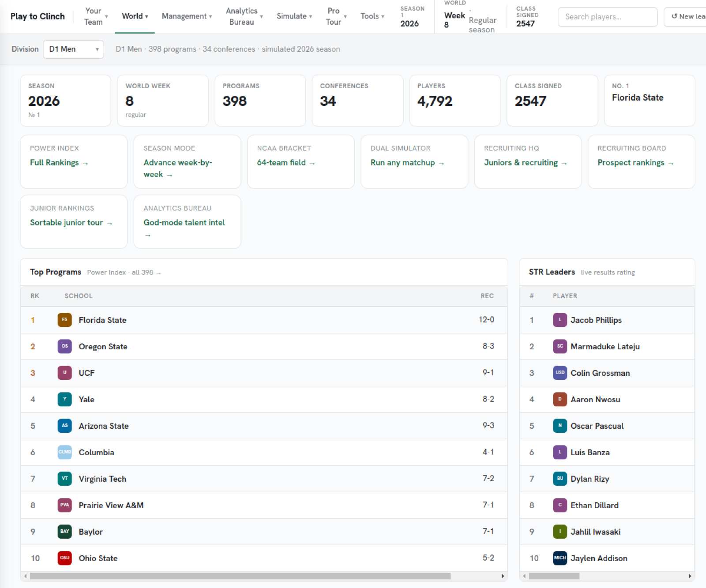Viewport: 706px width, 588px height.
Task: Select Prairie View A&M program name
Action: pyautogui.click(x=111, y=506)
